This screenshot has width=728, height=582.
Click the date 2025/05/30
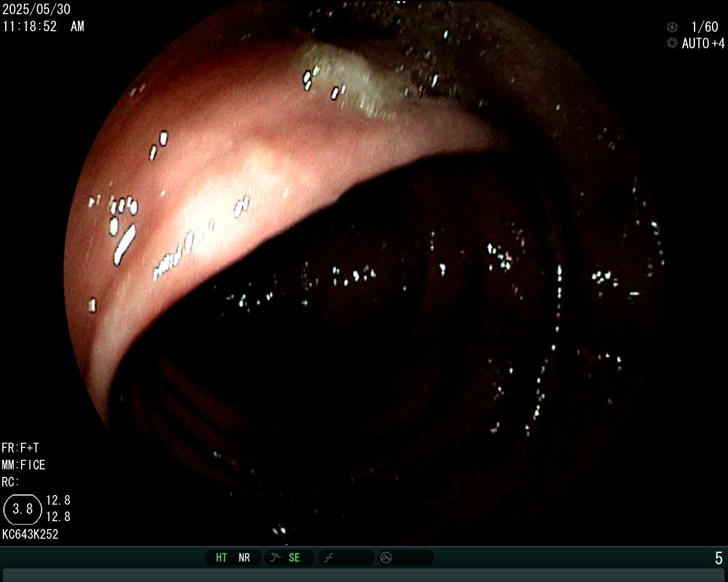(x=36, y=9)
